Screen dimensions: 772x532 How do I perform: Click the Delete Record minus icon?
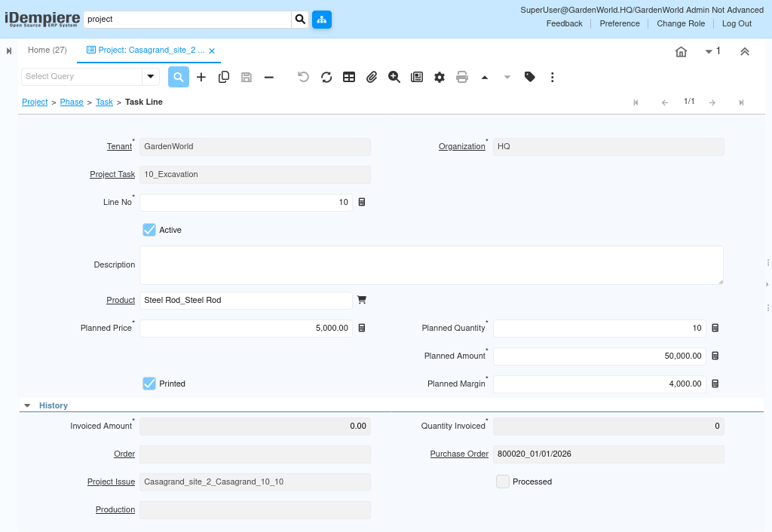pyautogui.click(x=269, y=77)
